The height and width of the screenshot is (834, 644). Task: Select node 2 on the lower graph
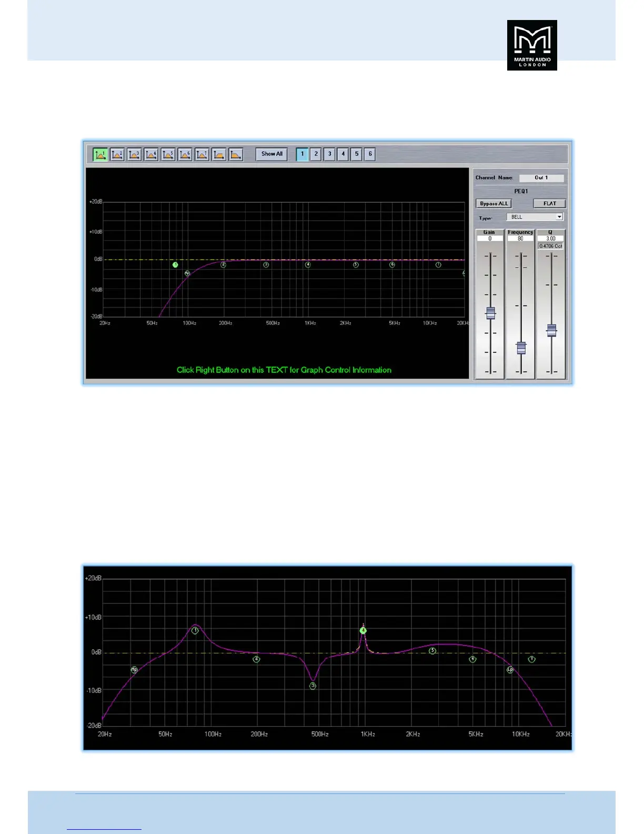pyautogui.click(x=257, y=659)
